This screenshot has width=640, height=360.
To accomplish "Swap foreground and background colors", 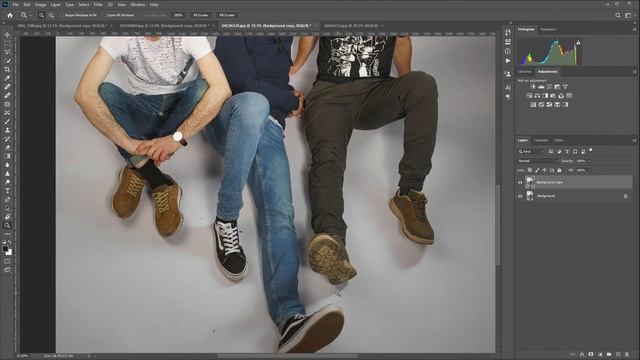I will pos(10,242).
